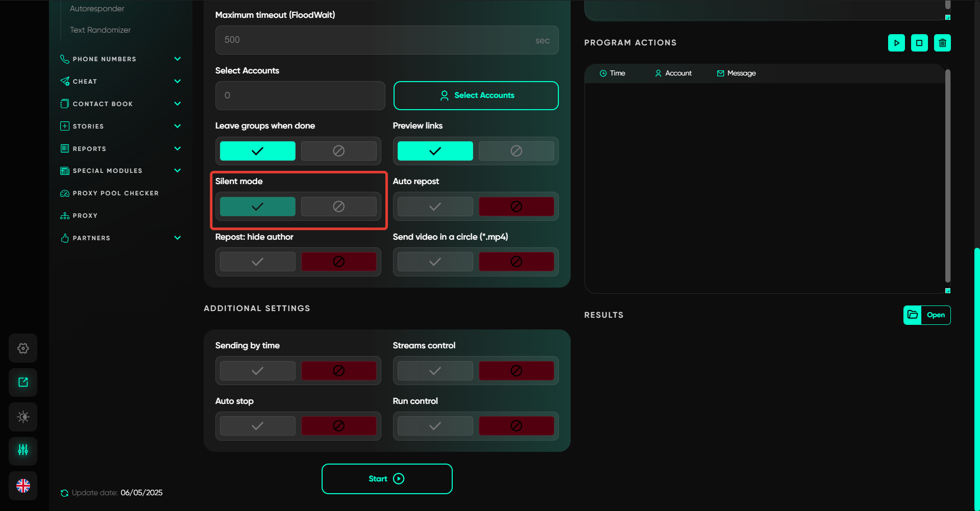
Task: Open the Proxy Pool Checker page
Action: click(x=115, y=193)
